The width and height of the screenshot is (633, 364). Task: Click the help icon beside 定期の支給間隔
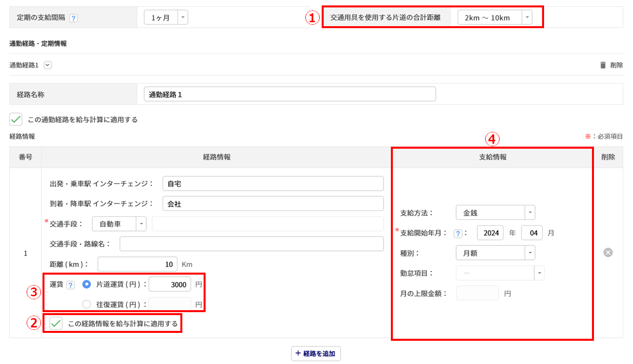73,18
